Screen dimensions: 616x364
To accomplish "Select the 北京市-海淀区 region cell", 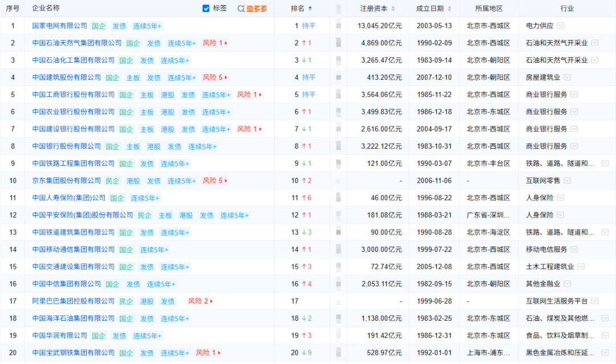I will click(x=488, y=232).
